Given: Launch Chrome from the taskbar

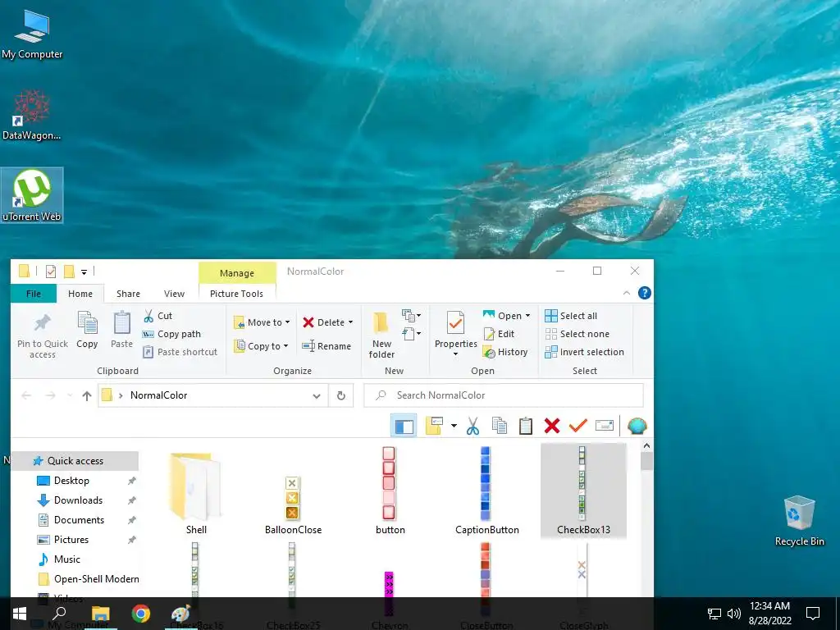Looking at the screenshot, I should (141, 614).
